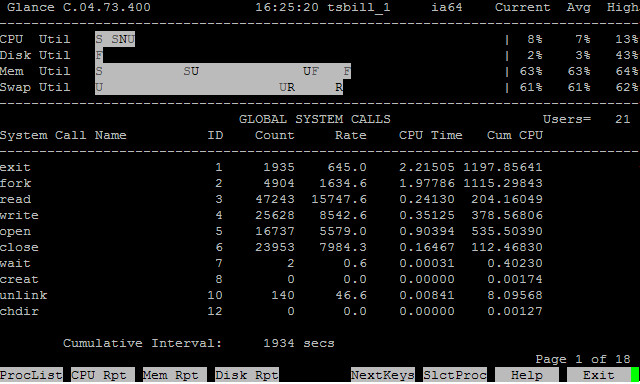The width and height of the screenshot is (640, 384).
Task: Click the Mem Util average value 63%
Action: [579, 71]
